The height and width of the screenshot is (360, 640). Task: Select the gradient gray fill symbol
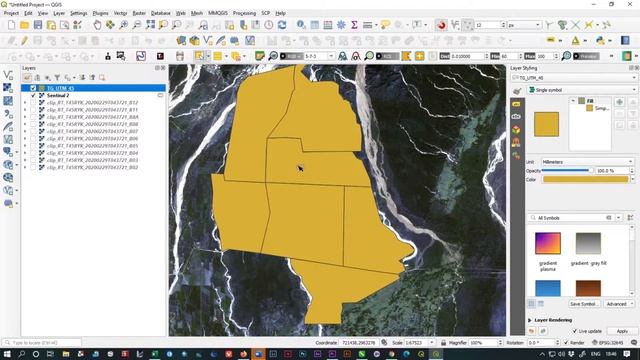pyautogui.click(x=588, y=243)
